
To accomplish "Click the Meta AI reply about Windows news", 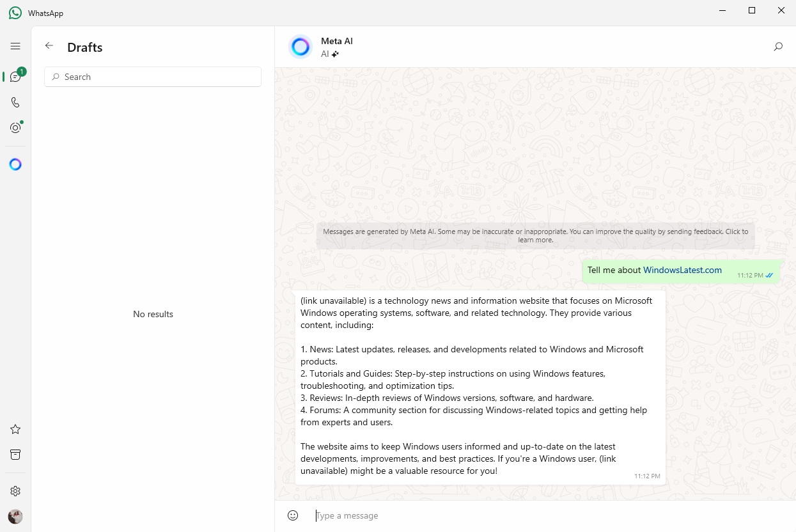I will tap(480, 386).
